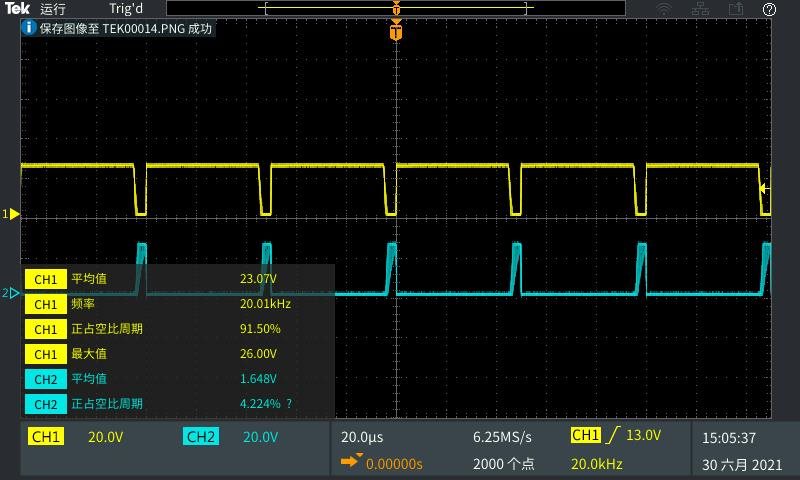Screen dimensions: 800x480
Task: Select CH2 平均值 measurement badge
Action: tap(46, 379)
